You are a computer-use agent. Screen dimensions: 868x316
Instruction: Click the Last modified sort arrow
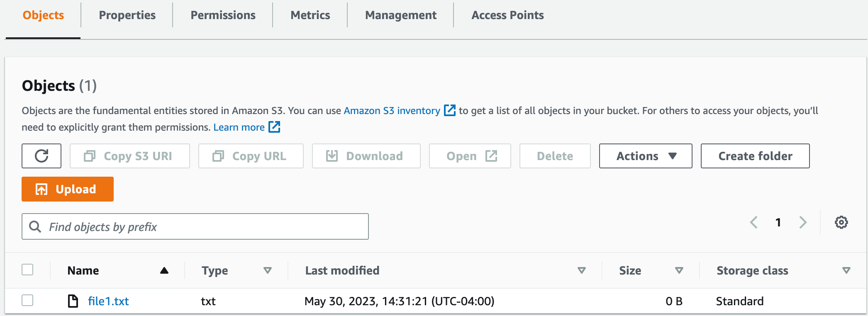click(582, 270)
